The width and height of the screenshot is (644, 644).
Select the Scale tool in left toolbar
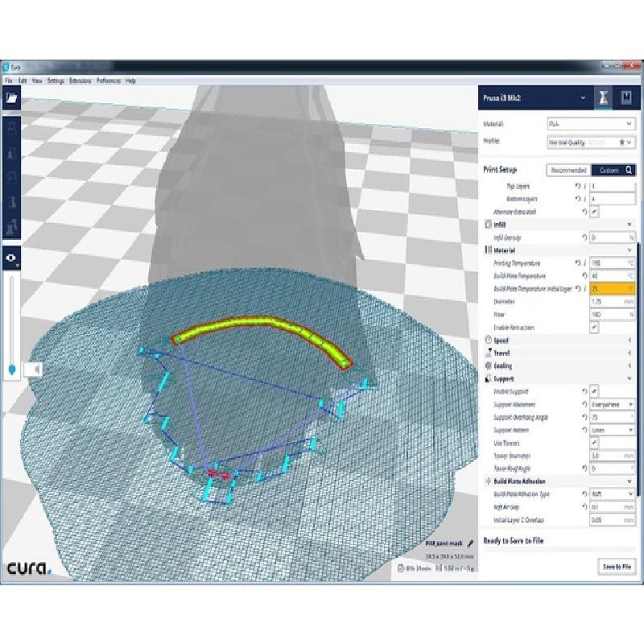pos(11,153)
